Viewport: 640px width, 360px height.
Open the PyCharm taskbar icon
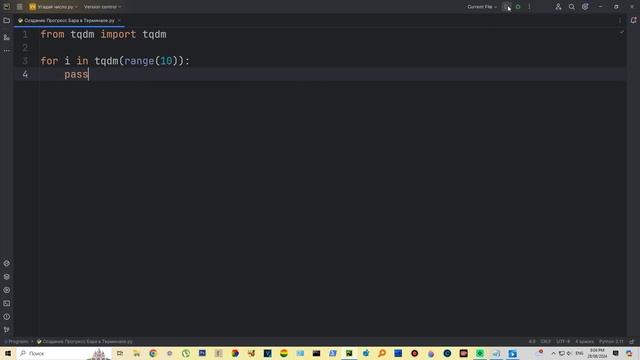coord(349,353)
